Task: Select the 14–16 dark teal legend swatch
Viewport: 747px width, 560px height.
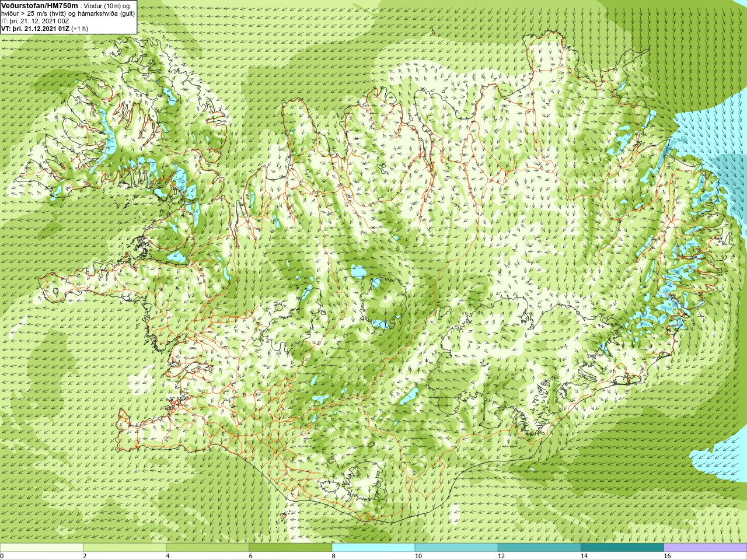Action: [622, 548]
